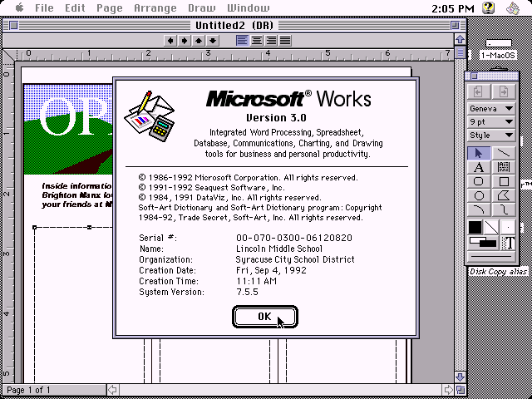
Task: Click the previous linked column palette icon
Action: (479, 91)
